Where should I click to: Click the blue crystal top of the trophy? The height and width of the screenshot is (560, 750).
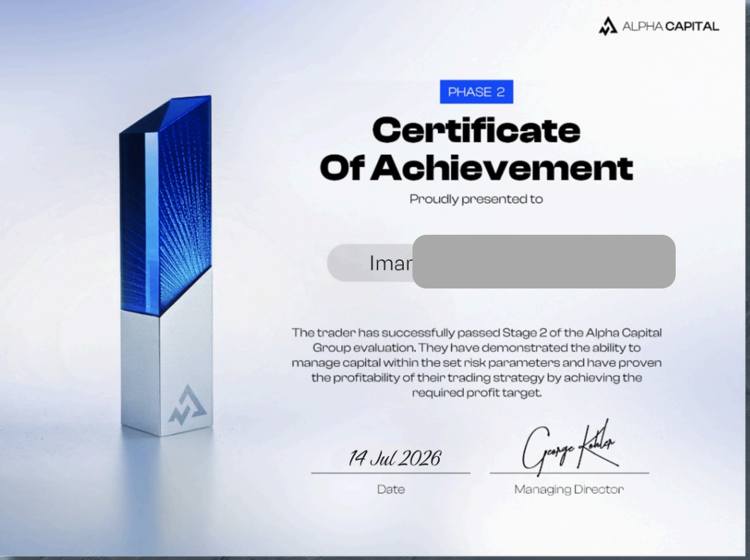click(166, 203)
